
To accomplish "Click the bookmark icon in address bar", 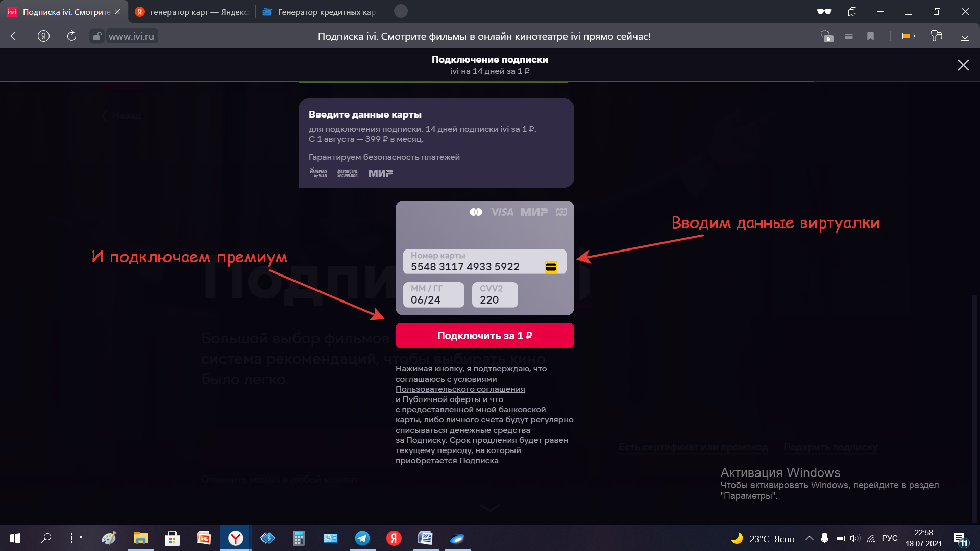I will [x=871, y=36].
